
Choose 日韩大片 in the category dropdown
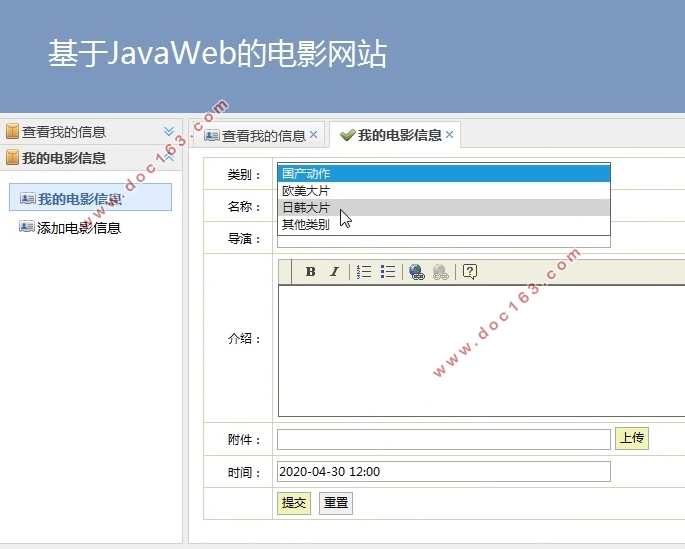click(444, 207)
